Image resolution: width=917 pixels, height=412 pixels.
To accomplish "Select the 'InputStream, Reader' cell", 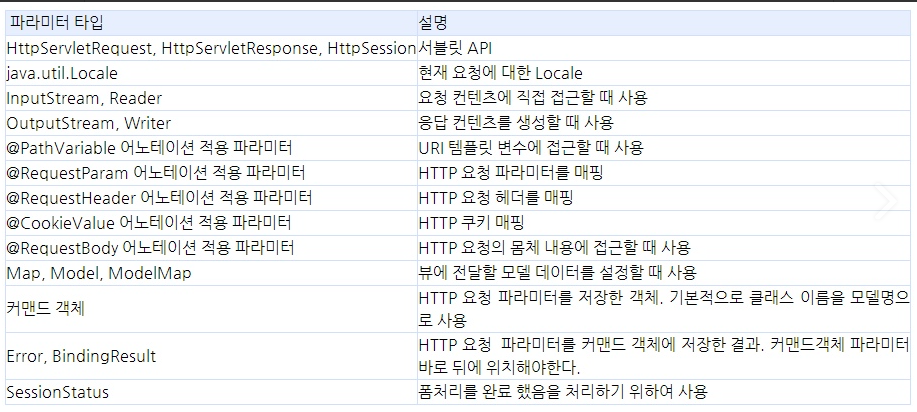I will (211, 98).
